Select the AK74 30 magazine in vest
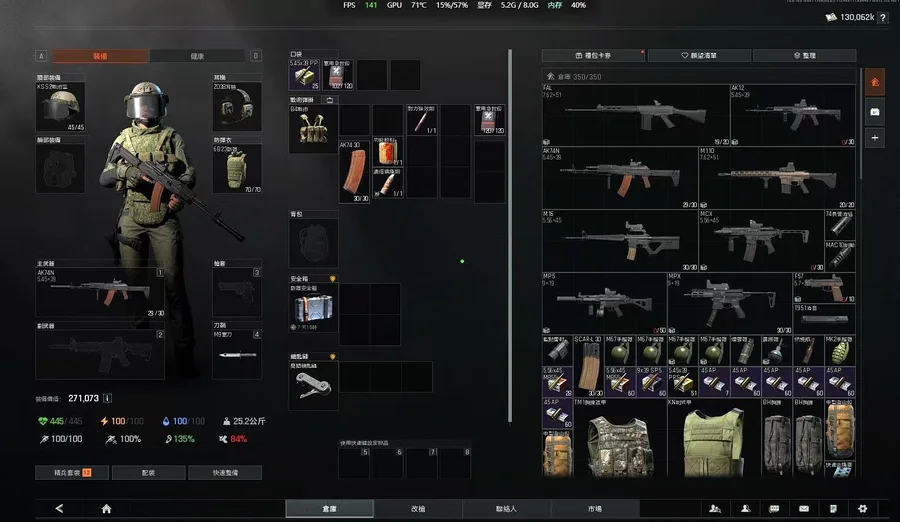Viewport: 900px width, 522px height. 354,171
